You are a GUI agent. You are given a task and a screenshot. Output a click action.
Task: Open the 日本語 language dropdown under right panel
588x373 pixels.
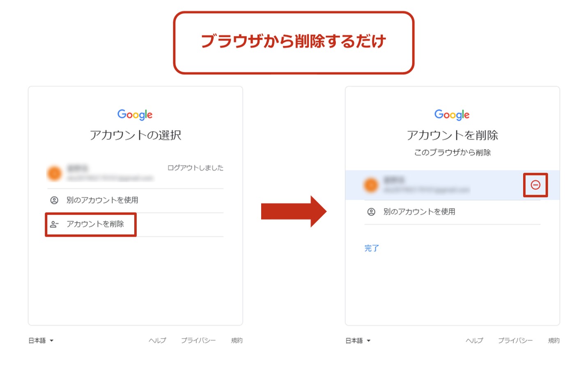point(358,341)
